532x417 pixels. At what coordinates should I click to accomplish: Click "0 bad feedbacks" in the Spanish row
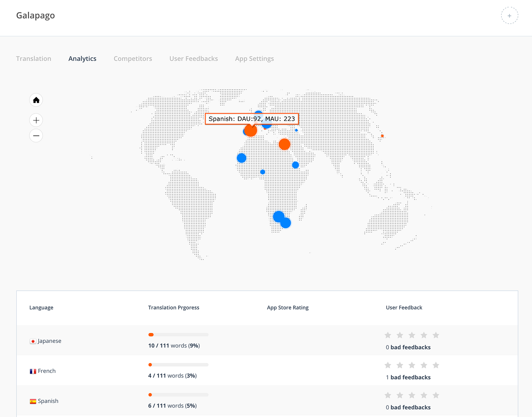click(x=408, y=407)
